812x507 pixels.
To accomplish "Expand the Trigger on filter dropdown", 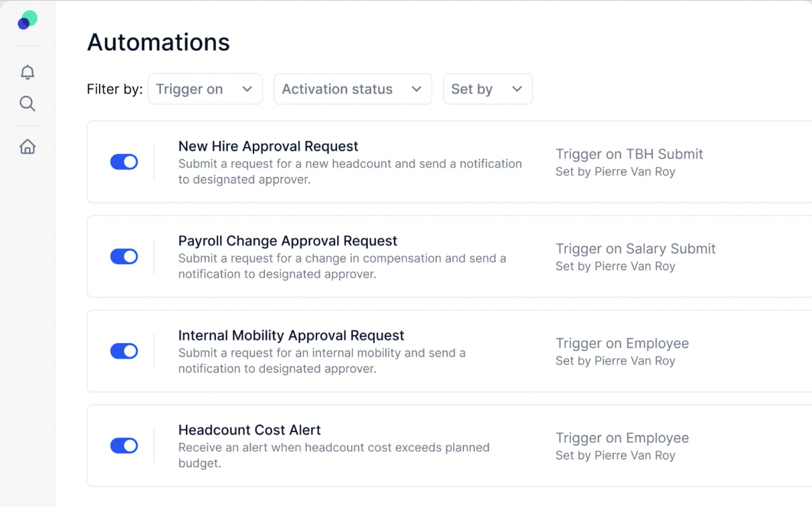I will tap(205, 89).
